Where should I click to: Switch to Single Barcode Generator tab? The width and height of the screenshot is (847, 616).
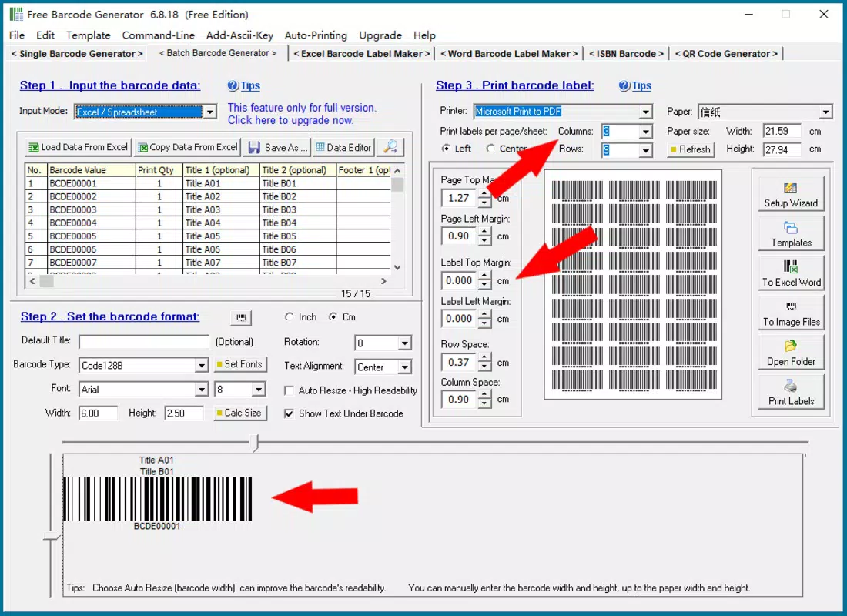(x=77, y=53)
